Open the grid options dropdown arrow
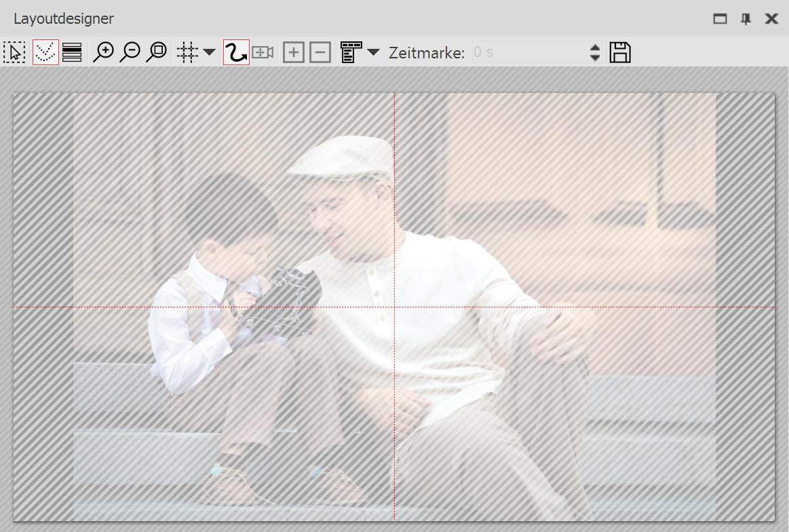 point(209,52)
